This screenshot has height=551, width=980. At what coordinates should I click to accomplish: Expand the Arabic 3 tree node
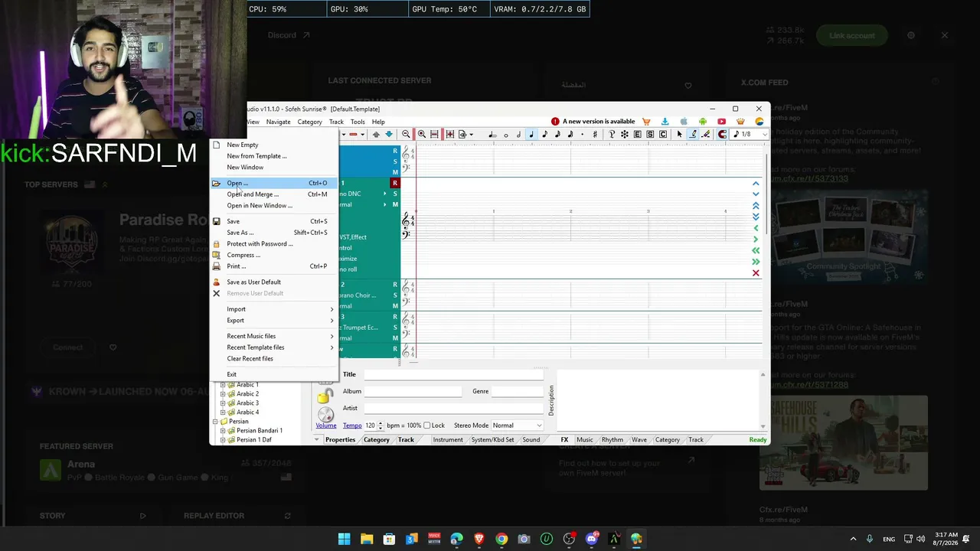coord(223,403)
